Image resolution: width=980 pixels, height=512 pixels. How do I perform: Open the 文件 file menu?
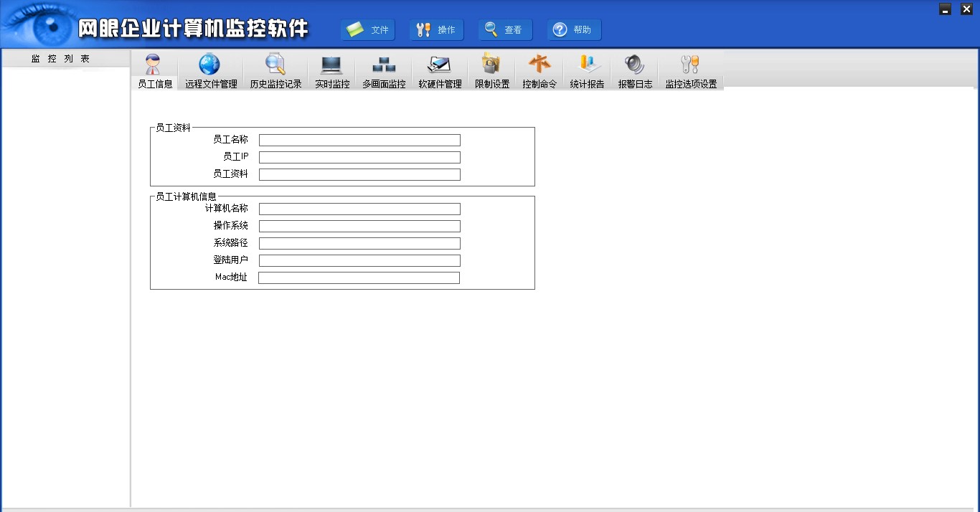368,29
